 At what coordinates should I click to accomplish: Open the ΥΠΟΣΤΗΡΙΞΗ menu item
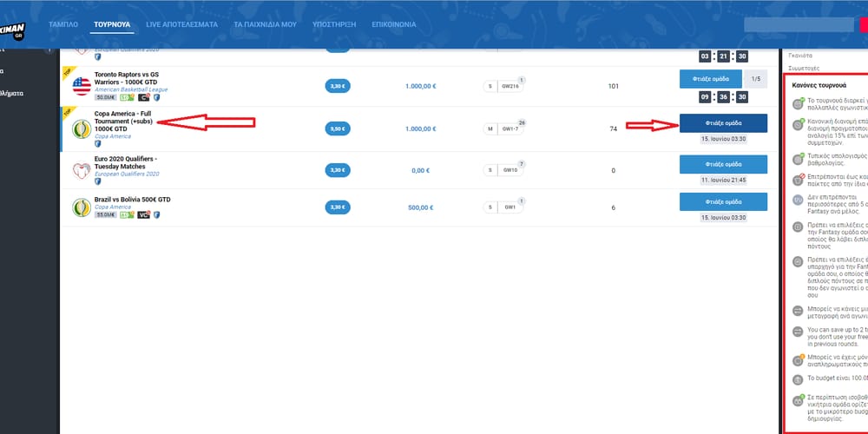click(334, 24)
